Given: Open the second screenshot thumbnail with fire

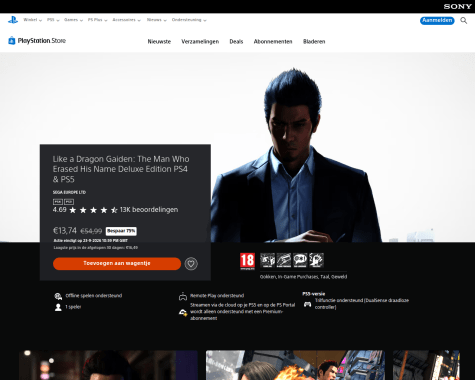Looking at the screenshot, I should (295, 365).
